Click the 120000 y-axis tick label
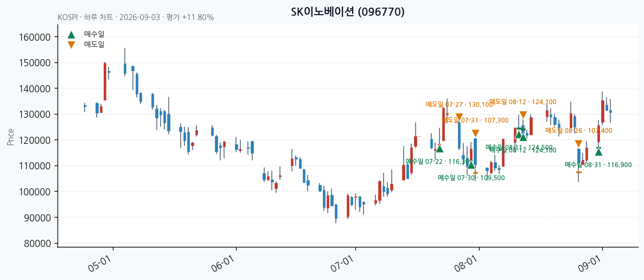Screen dimensions: 644x280 point(35,141)
